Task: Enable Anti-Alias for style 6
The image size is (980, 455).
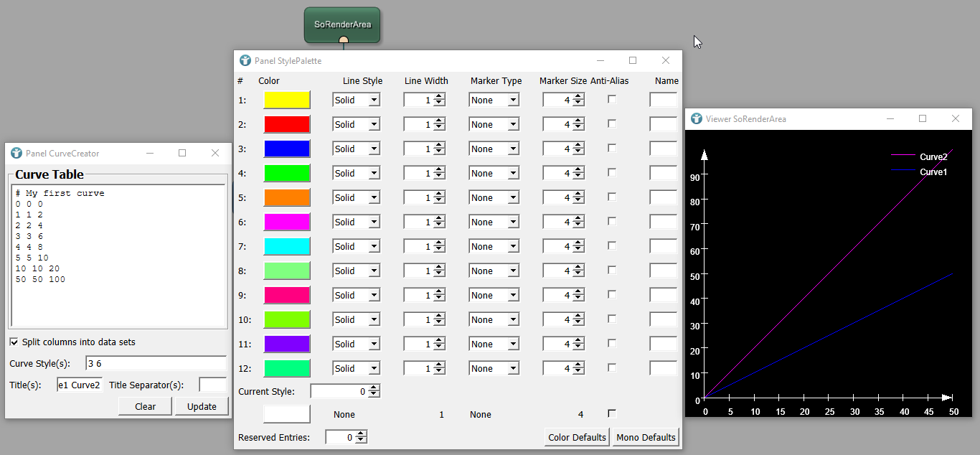Action: 612,222
